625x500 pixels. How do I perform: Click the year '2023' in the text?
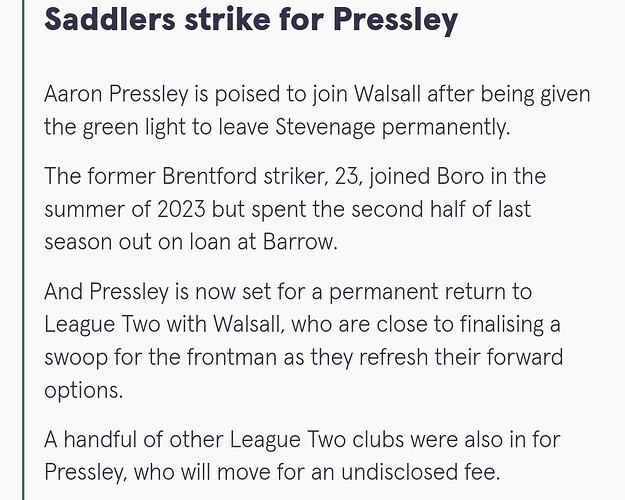181,209
